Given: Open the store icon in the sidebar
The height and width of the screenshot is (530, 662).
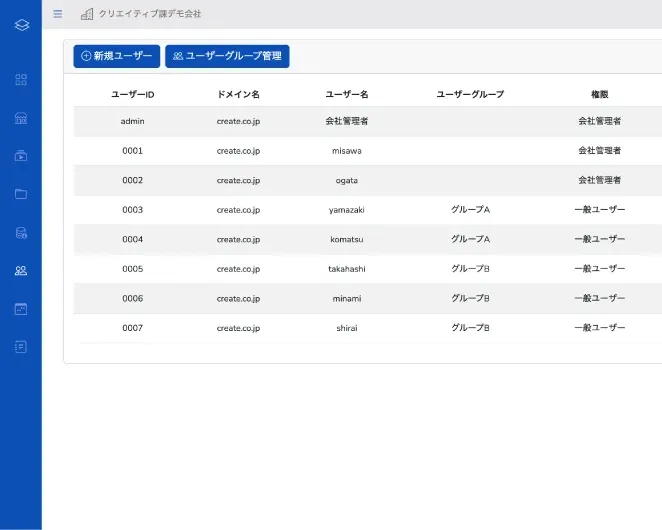Looking at the screenshot, I should [x=21, y=118].
